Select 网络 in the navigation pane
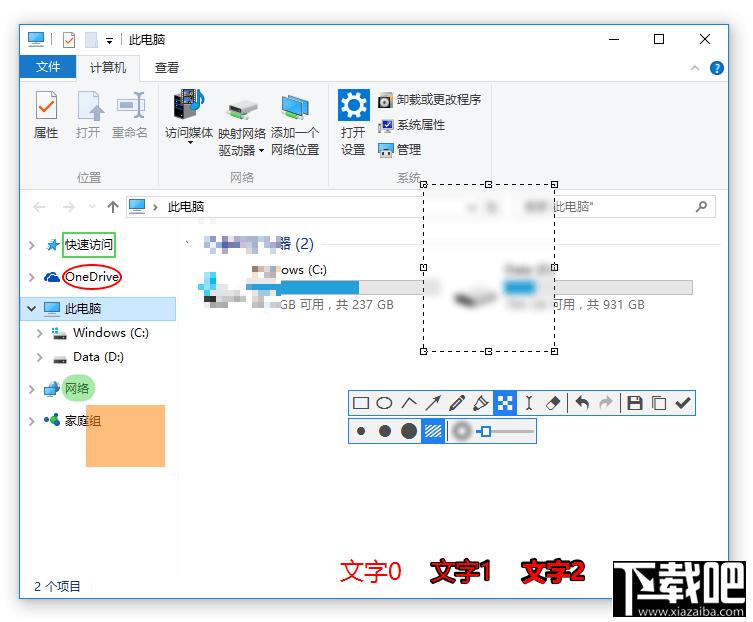753x622 pixels. click(x=77, y=388)
